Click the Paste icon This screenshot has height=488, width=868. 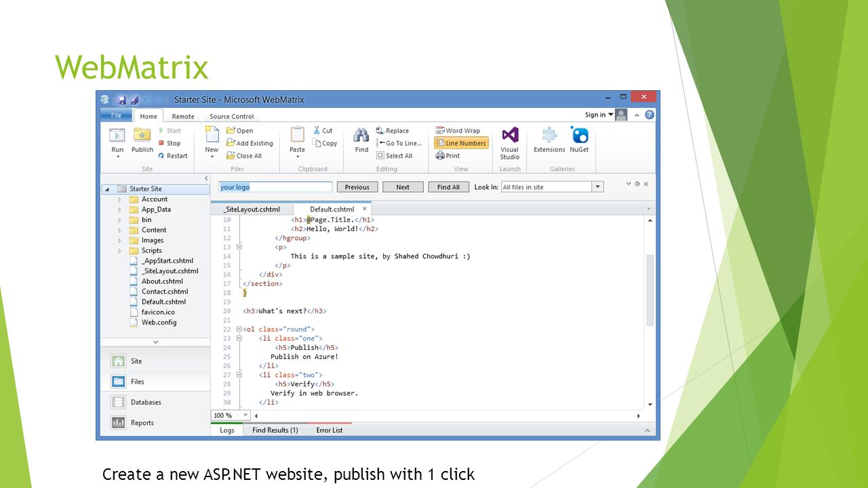pyautogui.click(x=297, y=142)
